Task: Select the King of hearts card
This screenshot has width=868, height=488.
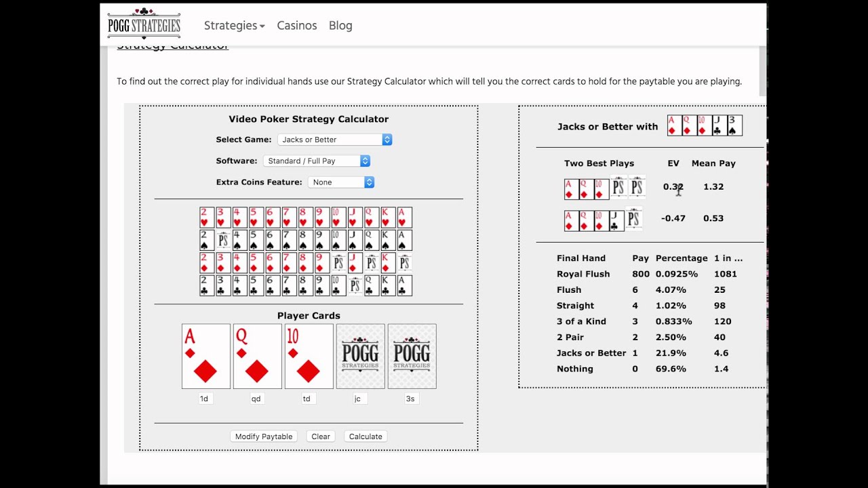Action: (x=388, y=218)
